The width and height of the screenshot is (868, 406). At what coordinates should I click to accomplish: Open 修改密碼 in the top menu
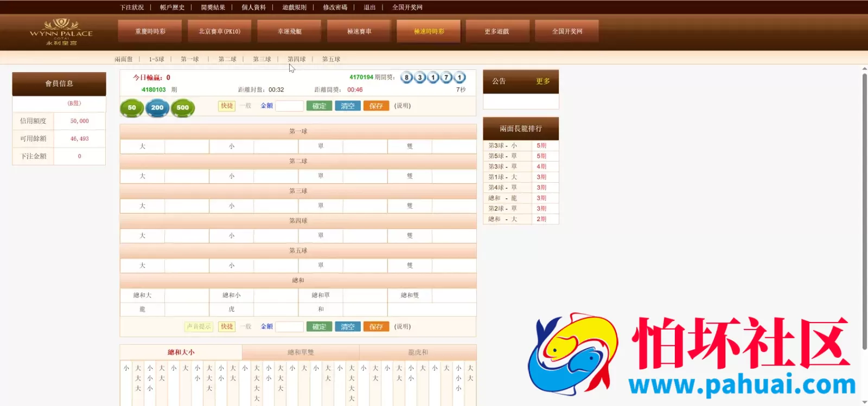(335, 8)
